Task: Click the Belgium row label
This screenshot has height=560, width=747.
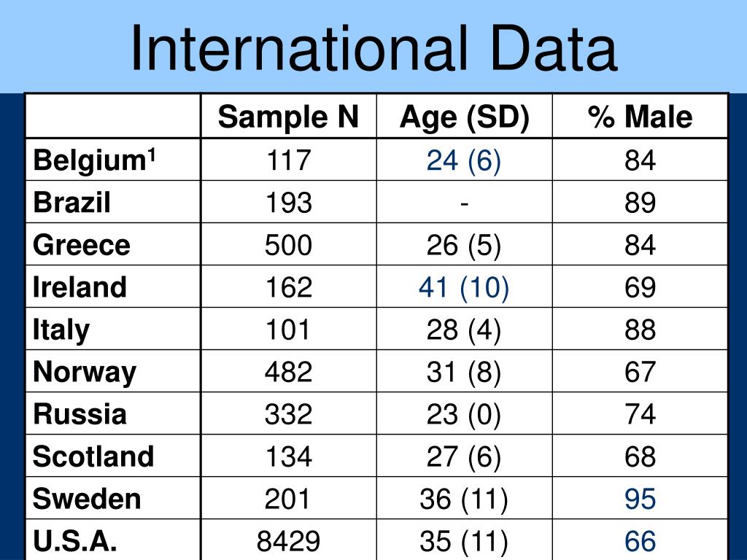Action: tap(94, 160)
